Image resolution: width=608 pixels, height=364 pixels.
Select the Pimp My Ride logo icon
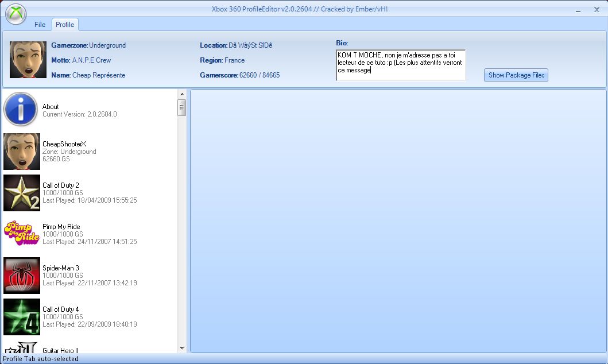22,233
